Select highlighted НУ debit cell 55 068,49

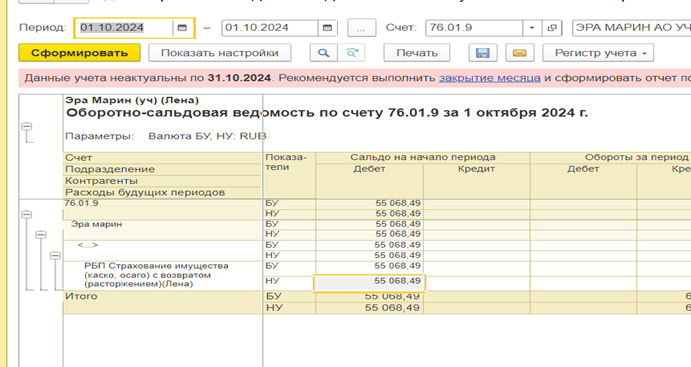[369, 282]
